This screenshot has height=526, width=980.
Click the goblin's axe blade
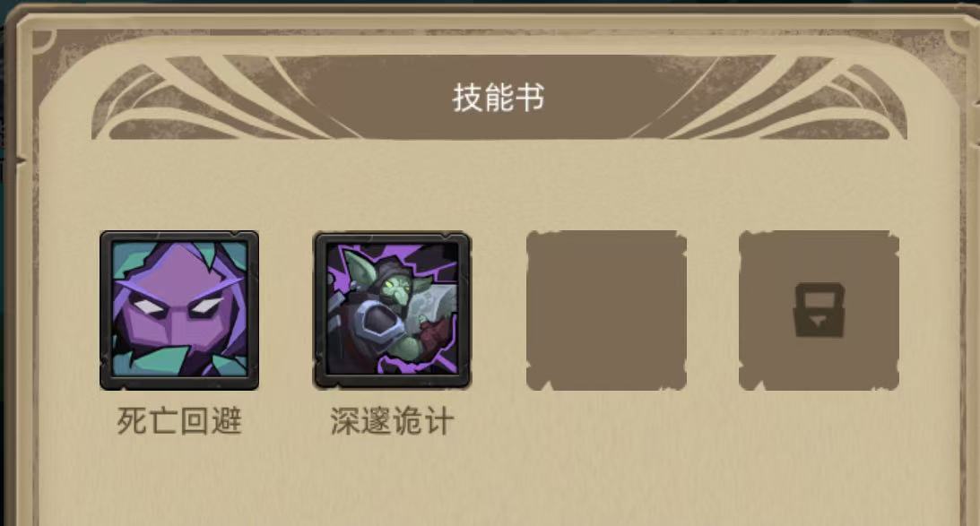pos(437,298)
